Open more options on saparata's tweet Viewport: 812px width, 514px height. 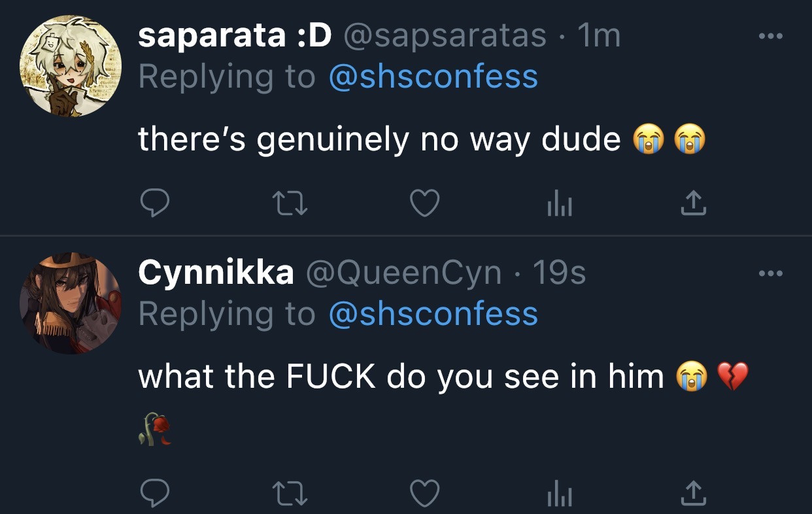point(771,37)
